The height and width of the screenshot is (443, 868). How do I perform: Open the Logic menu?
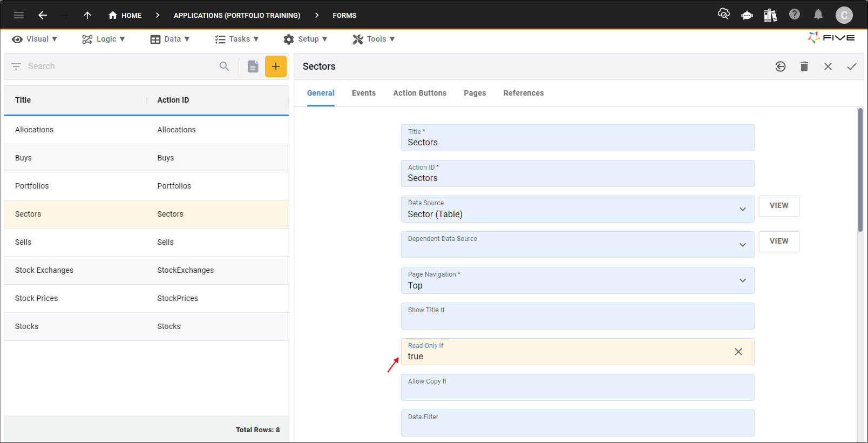coord(104,39)
